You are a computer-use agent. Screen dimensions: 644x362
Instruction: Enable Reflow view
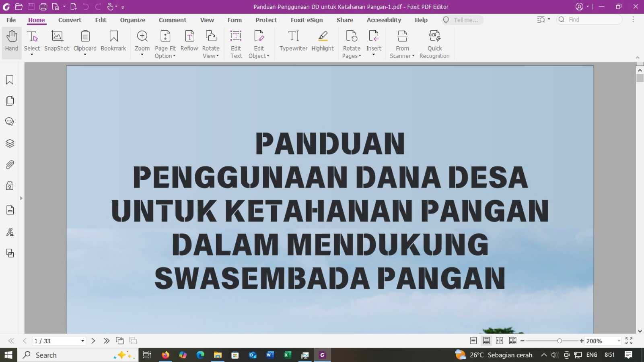point(189,41)
